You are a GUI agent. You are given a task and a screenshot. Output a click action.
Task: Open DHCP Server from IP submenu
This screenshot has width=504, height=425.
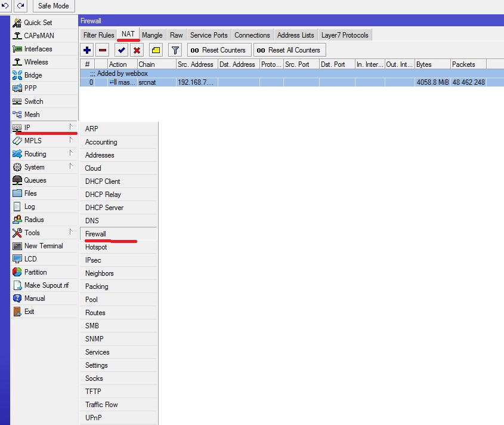coord(104,208)
